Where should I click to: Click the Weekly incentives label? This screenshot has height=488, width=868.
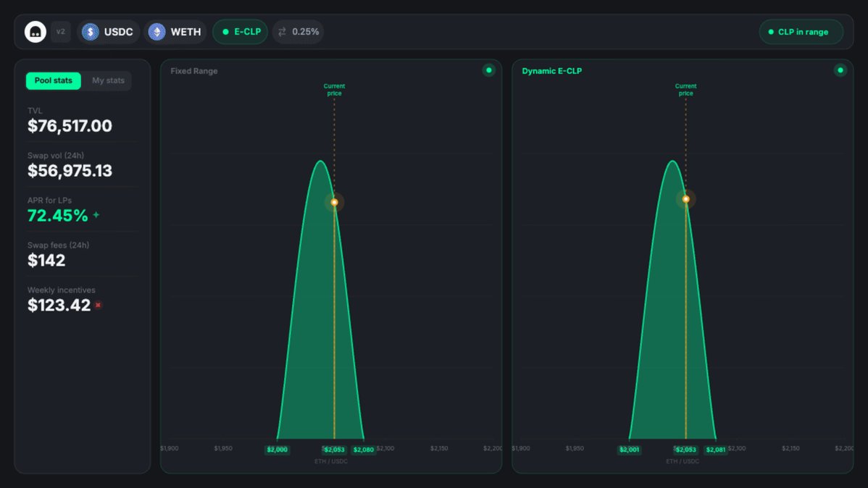point(62,290)
